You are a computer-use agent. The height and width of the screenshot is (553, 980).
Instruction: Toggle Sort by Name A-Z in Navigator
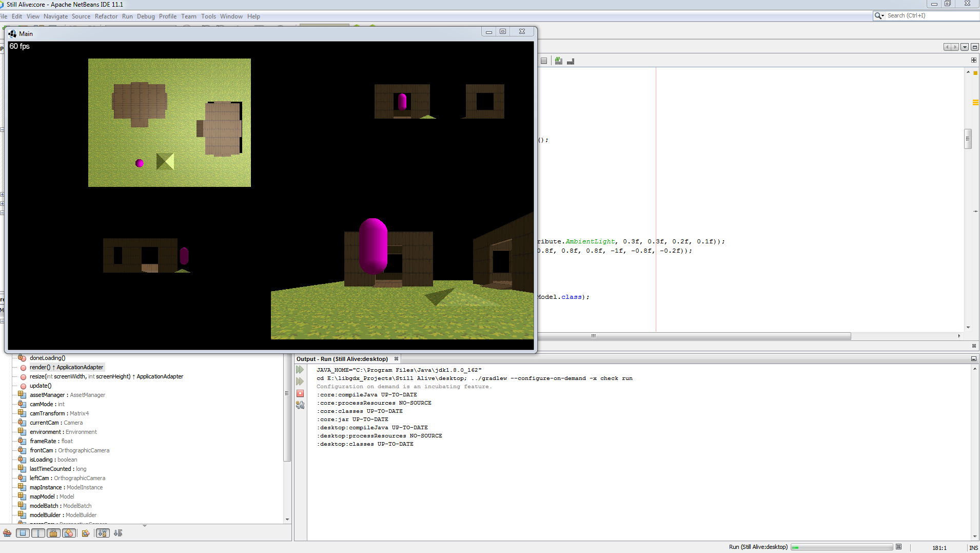coord(103,533)
